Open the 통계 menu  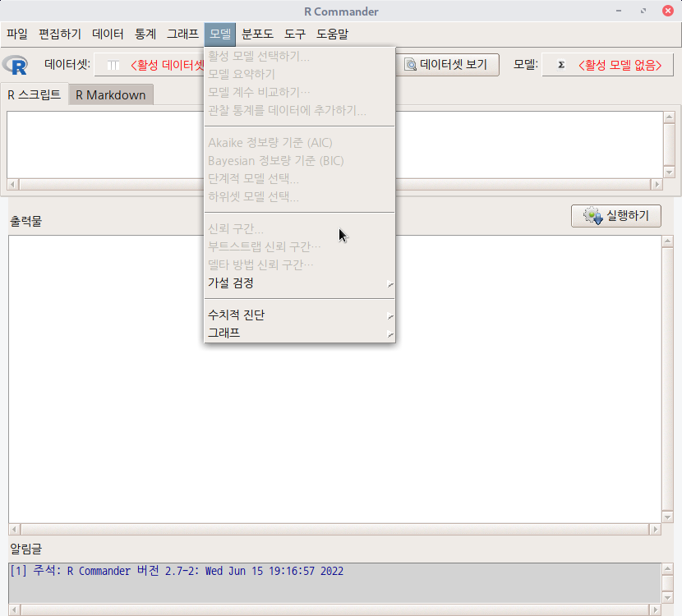145,34
